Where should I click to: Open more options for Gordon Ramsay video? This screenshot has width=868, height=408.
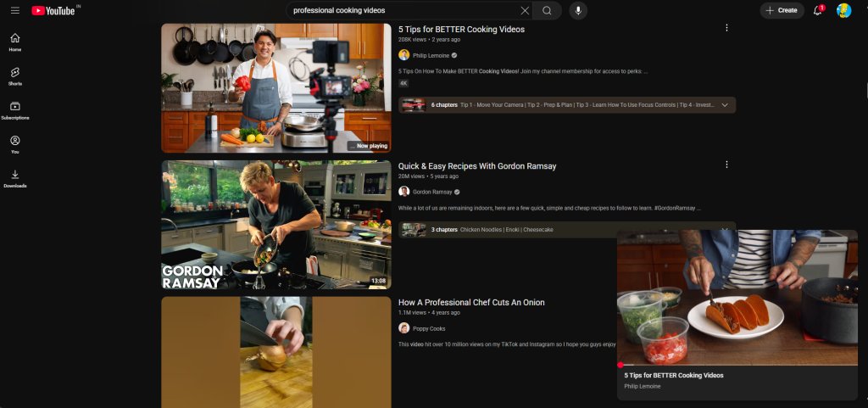[x=726, y=165]
